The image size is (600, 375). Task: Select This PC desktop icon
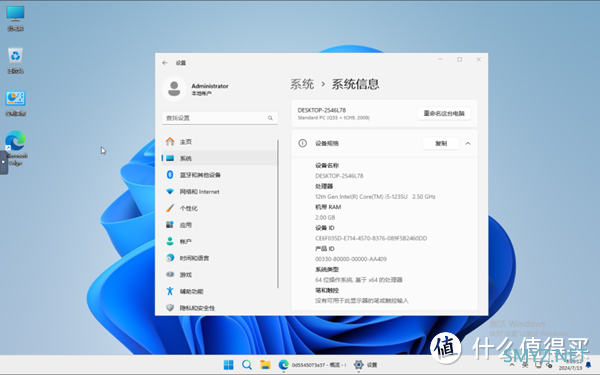pyautogui.click(x=15, y=18)
